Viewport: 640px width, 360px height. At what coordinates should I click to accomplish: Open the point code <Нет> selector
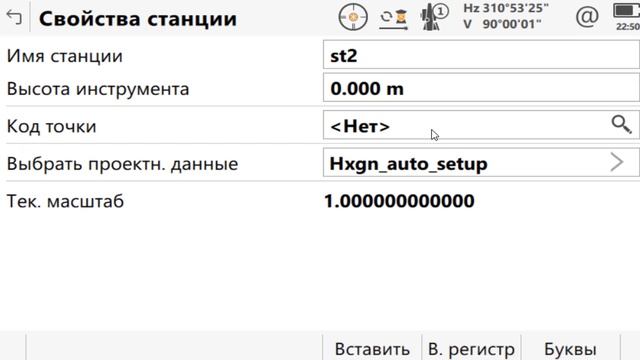[481, 125]
